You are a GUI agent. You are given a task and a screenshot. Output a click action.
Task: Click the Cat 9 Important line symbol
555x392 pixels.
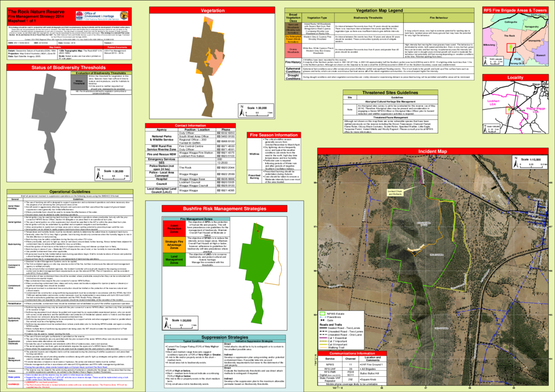click(x=323, y=344)
